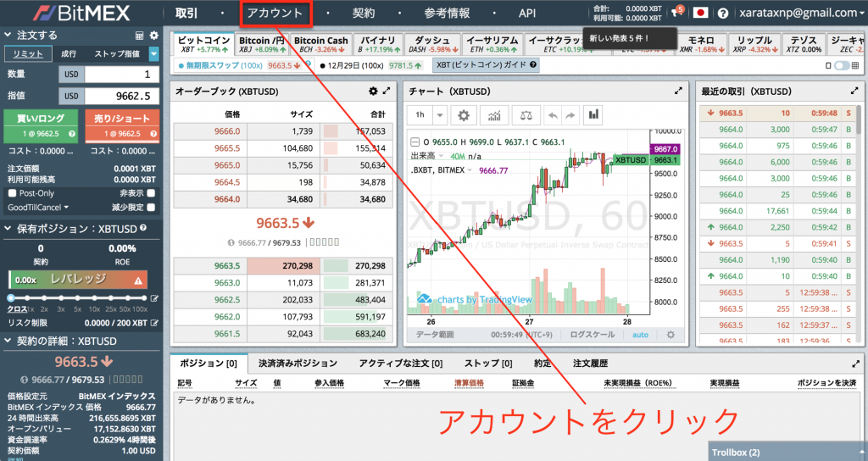Open chart settings gear
The image size is (868, 461).
(463, 114)
